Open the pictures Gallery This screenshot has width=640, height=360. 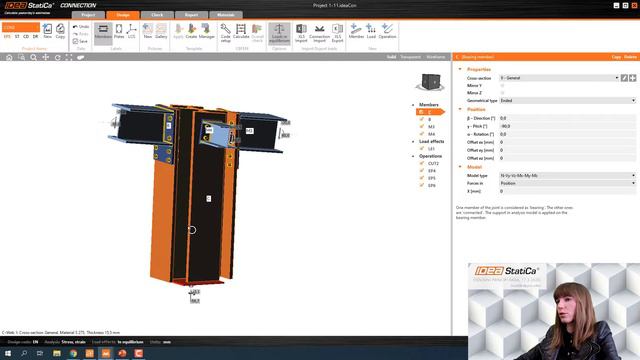pyautogui.click(x=161, y=31)
